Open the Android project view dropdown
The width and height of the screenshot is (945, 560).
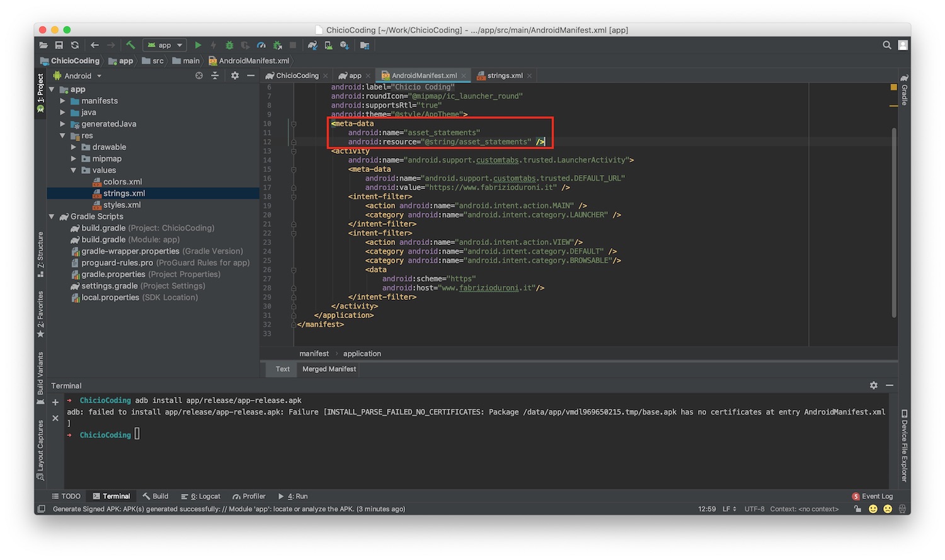coord(77,76)
